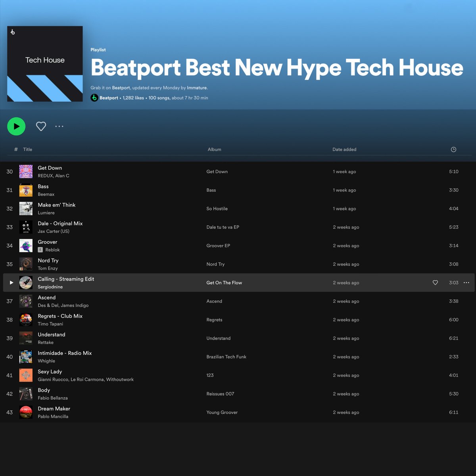The image size is (476, 476).
Task: Open the artist Whighle
Action: click(46, 361)
